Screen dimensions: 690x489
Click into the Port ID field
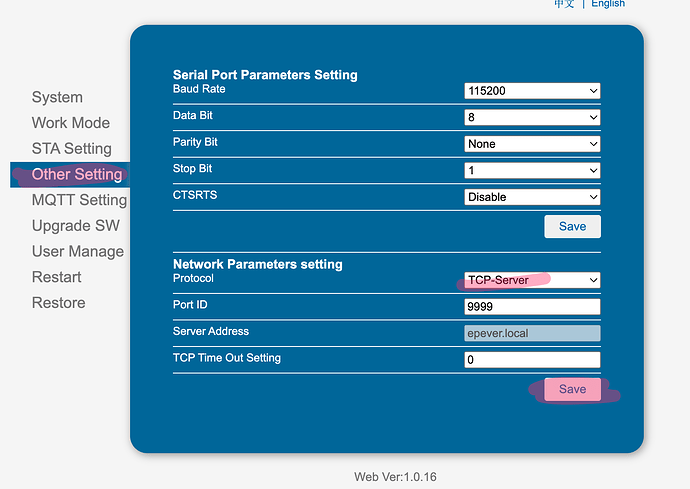click(x=532, y=307)
